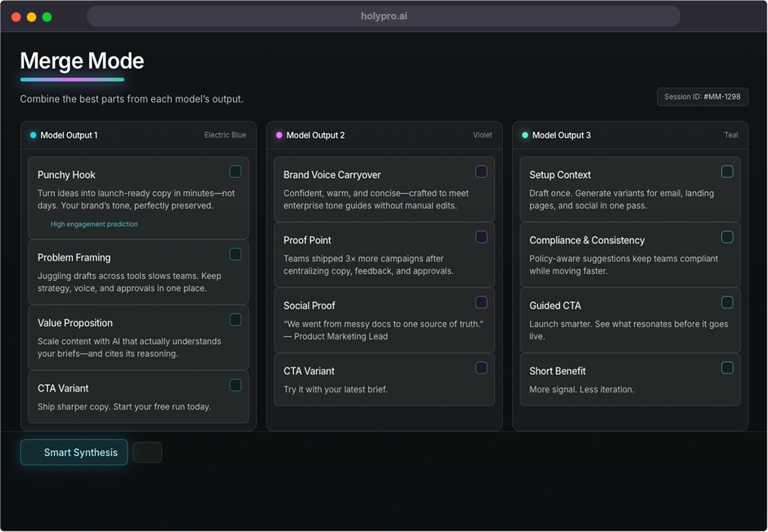Tick the Compliance & Consistency checkbox

pos(727,237)
